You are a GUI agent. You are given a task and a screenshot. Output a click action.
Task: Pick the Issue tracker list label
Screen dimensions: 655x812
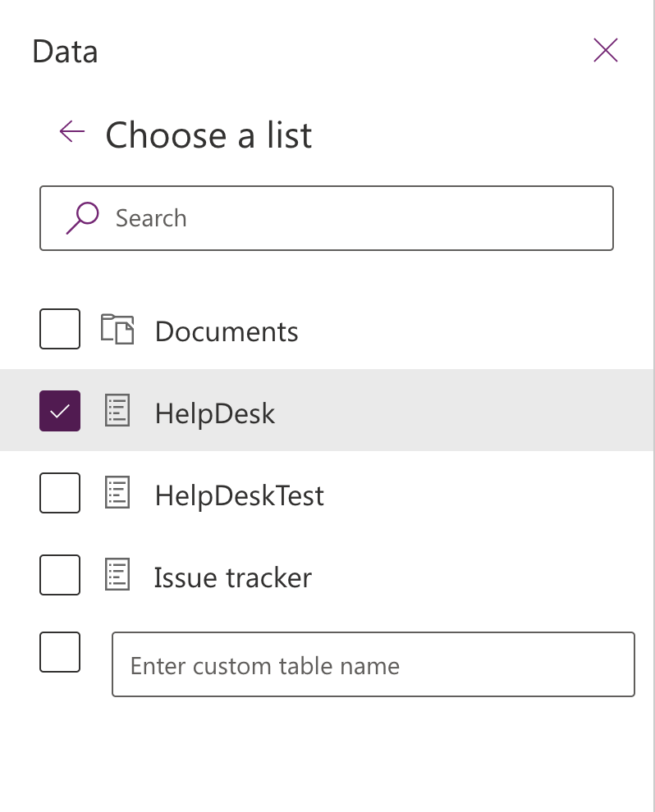tap(233, 577)
